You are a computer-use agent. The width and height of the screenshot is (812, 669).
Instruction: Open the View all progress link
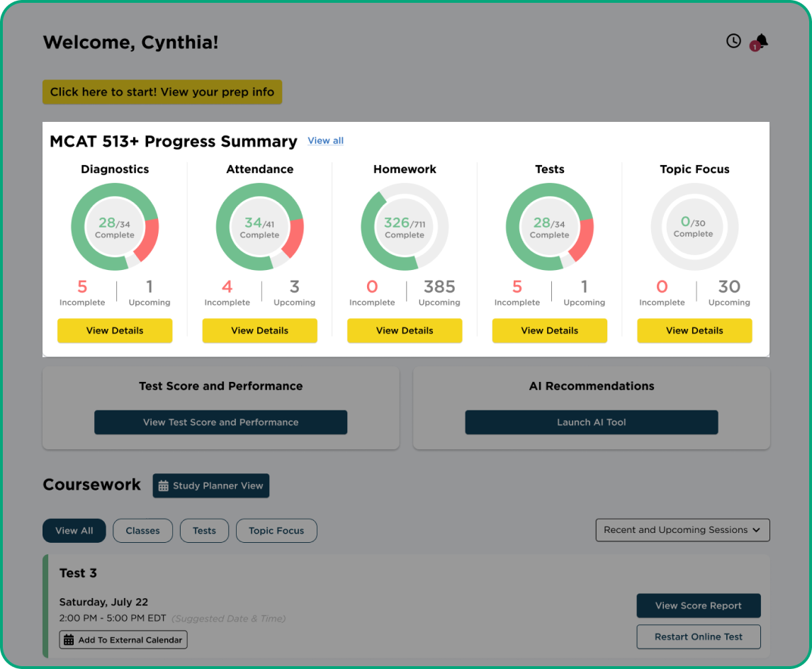pos(325,141)
